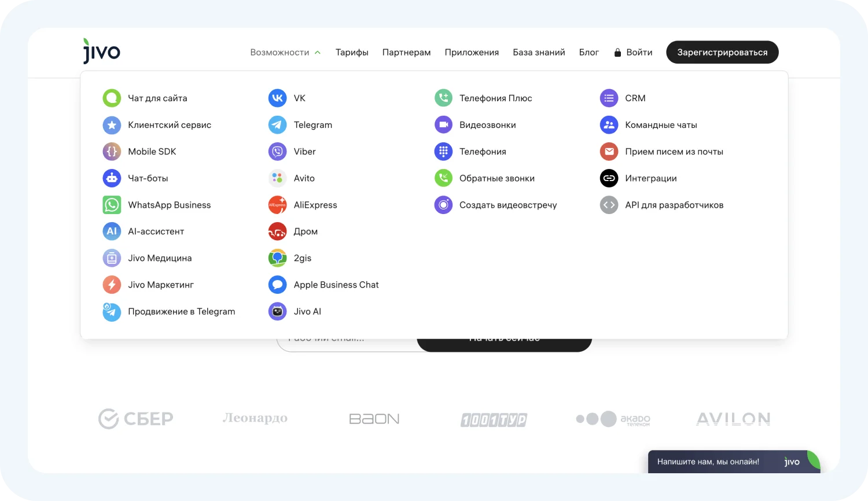Click the Чат для сайта green chat icon
Screen dimensions: 868x501
[112, 98]
